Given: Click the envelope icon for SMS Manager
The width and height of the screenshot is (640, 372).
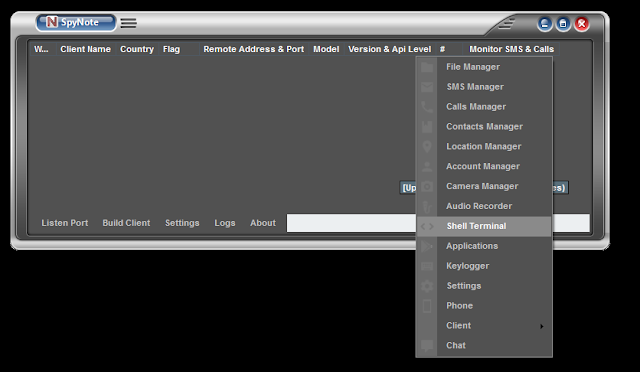Looking at the screenshot, I should pyautogui.click(x=427, y=87).
